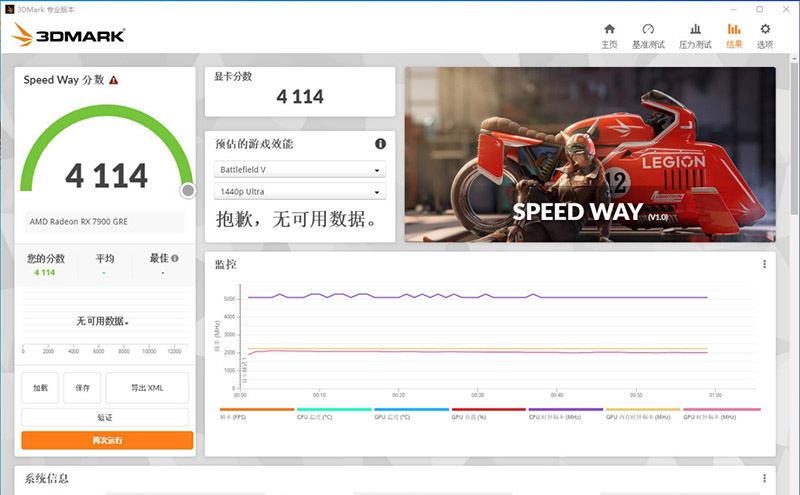
Task: Click the 导出 XML export button
Action: pyautogui.click(x=147, y=388)
